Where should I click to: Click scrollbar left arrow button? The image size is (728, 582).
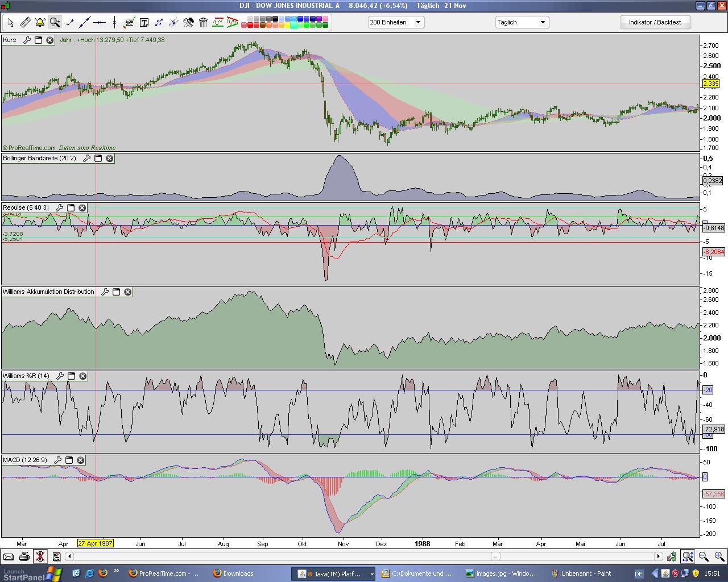click(x=69, y=556)
